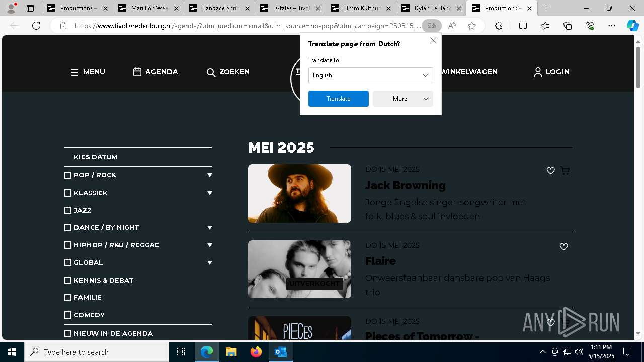The image size is (644, 362).
Task: Open Favorites list icon
Action: pos(545,26)
